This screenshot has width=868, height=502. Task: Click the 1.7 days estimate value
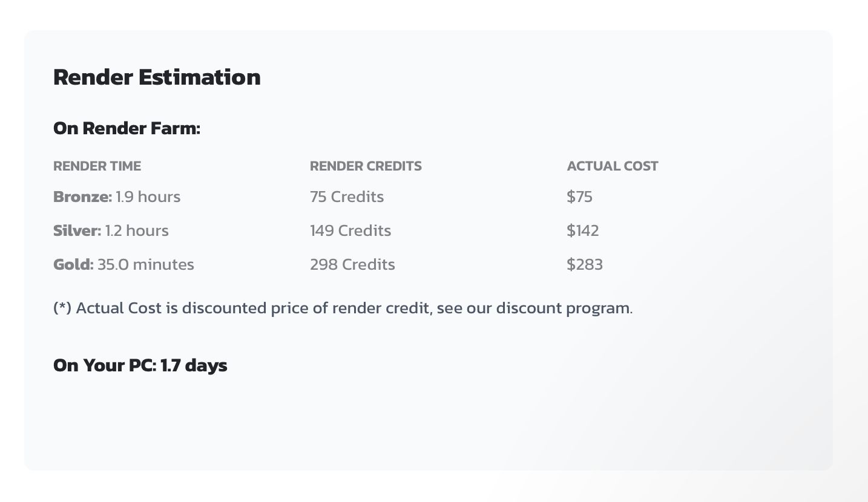(194, 365)
